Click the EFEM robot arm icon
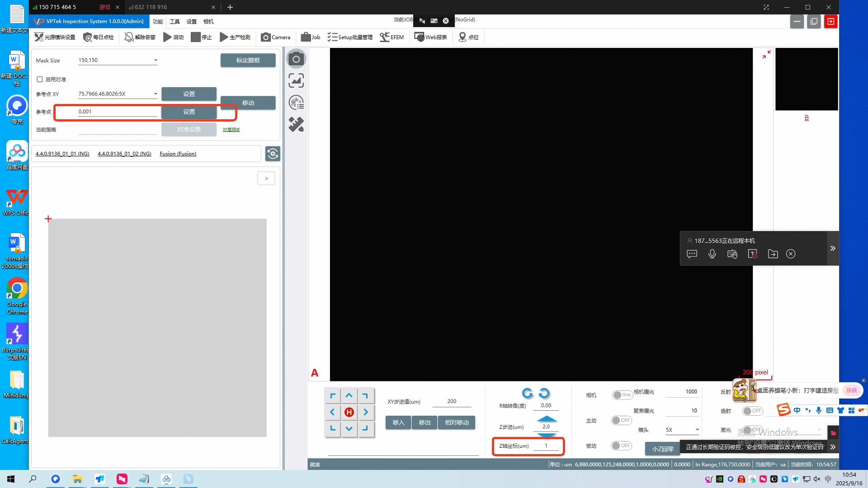The width and height of the screenshot is (868, 488). [384, 37]
